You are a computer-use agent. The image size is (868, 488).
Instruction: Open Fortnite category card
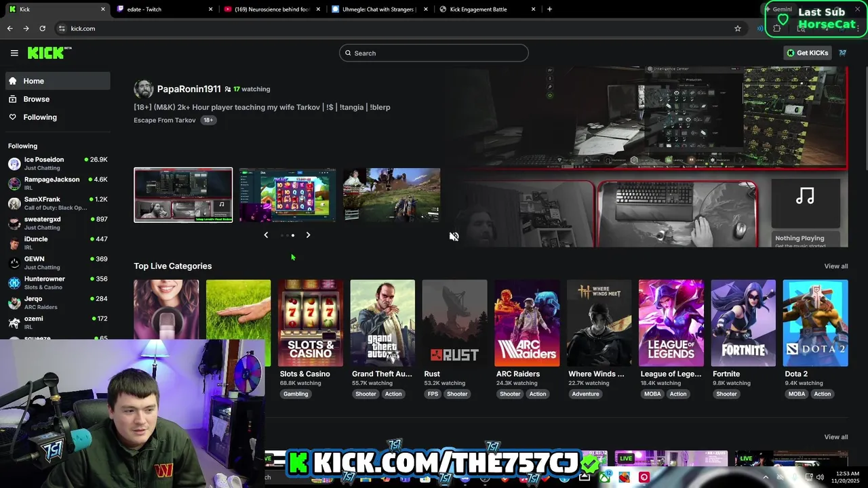[x=743, y=323]
